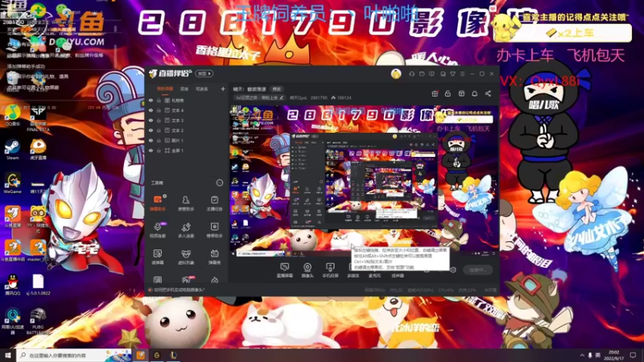The image size is (644, 362).
Task: Click the share icon above preview
Action: click(x=488, y=93)
